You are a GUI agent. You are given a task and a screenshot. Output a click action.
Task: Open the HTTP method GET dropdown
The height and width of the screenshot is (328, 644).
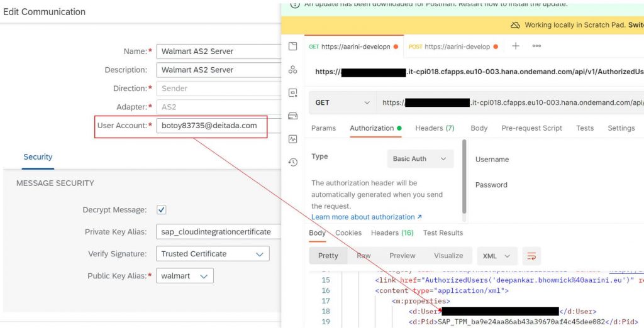[x=343, y=102]
